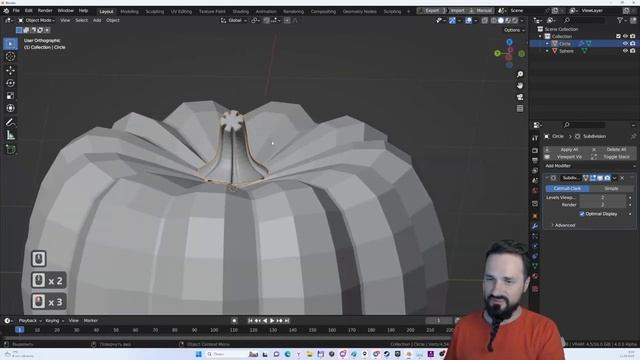
Task: Open the Tool properties tab
Action: (x=535, y=138)
